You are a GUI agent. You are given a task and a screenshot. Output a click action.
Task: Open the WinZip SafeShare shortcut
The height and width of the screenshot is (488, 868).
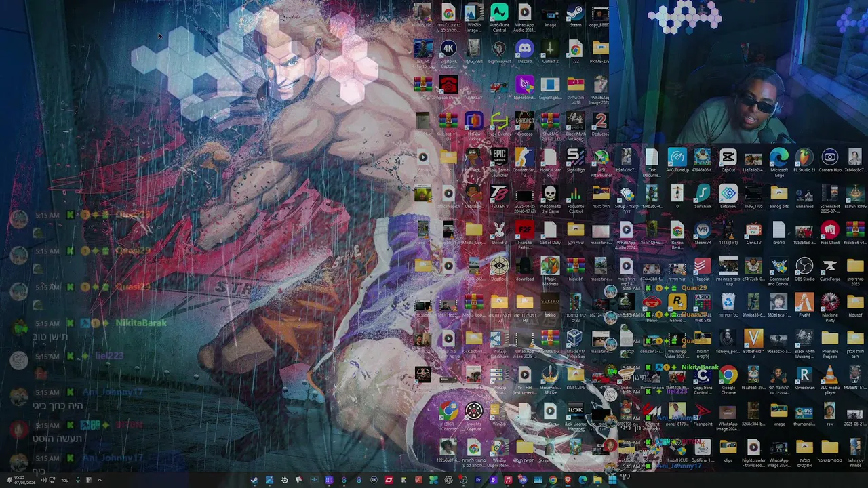(499, 344)
